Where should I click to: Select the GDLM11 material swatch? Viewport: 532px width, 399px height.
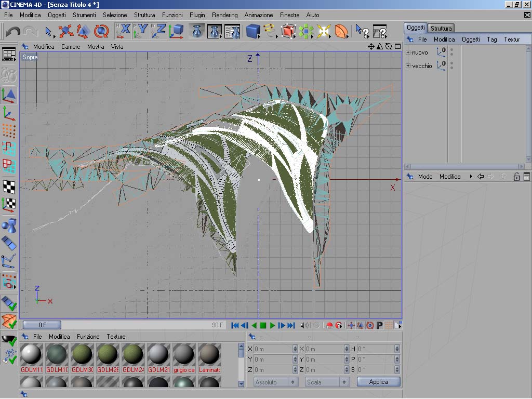(31, 358)
